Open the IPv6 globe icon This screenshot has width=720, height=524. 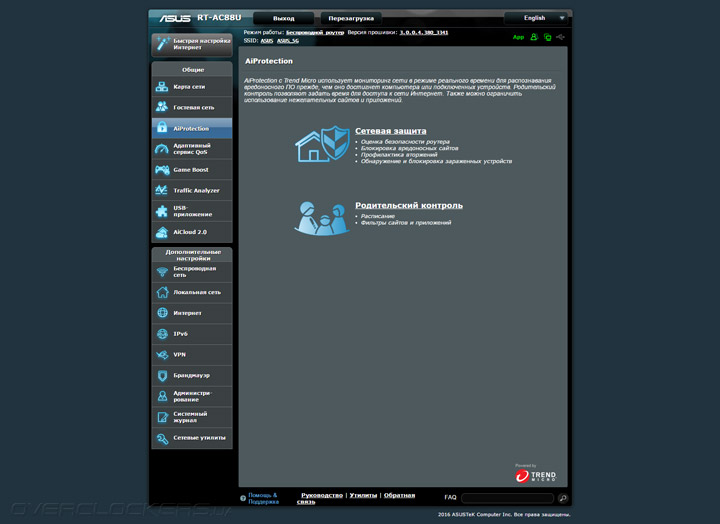coord(162,334)
